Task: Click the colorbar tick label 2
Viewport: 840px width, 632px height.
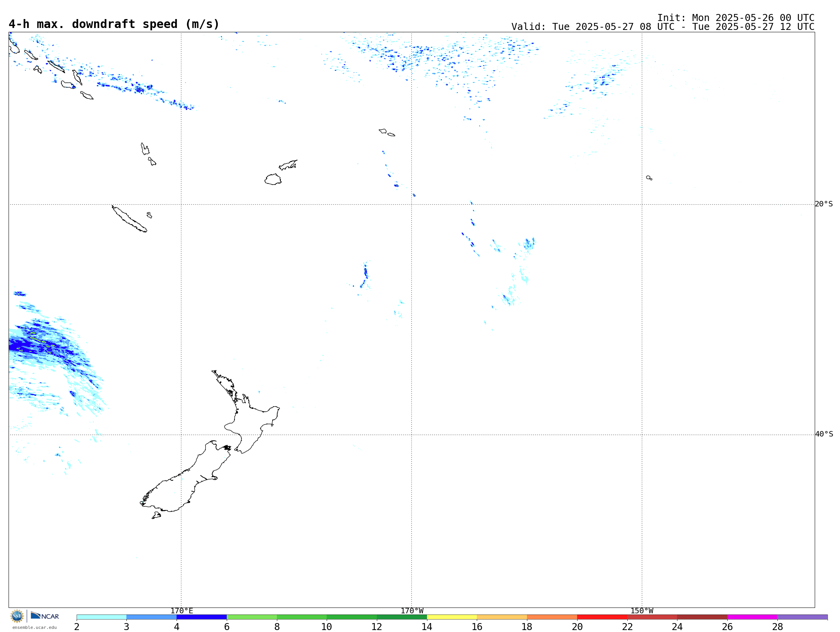Action: coord(77,627)
